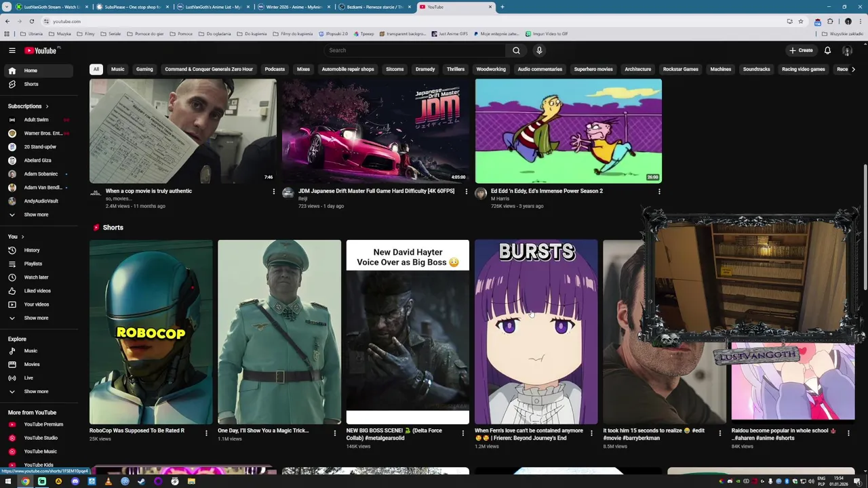The height and width of the screenshot is (488, 868).
Task: Reload the page with the refresh button
Action: click(31, 21)
